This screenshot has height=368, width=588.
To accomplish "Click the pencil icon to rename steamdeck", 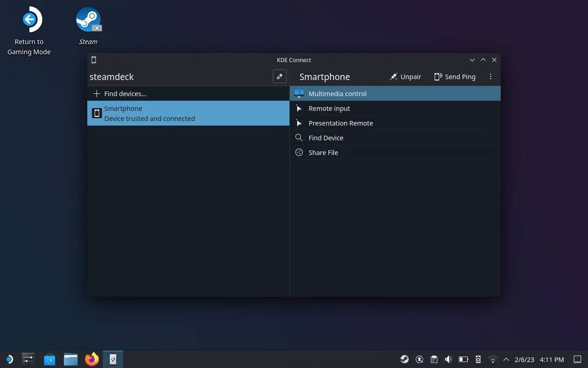I will [279, 76].
